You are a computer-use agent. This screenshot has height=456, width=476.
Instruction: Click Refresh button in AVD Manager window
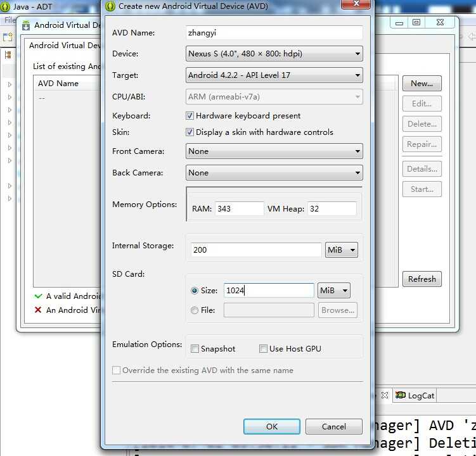[421, 279]
